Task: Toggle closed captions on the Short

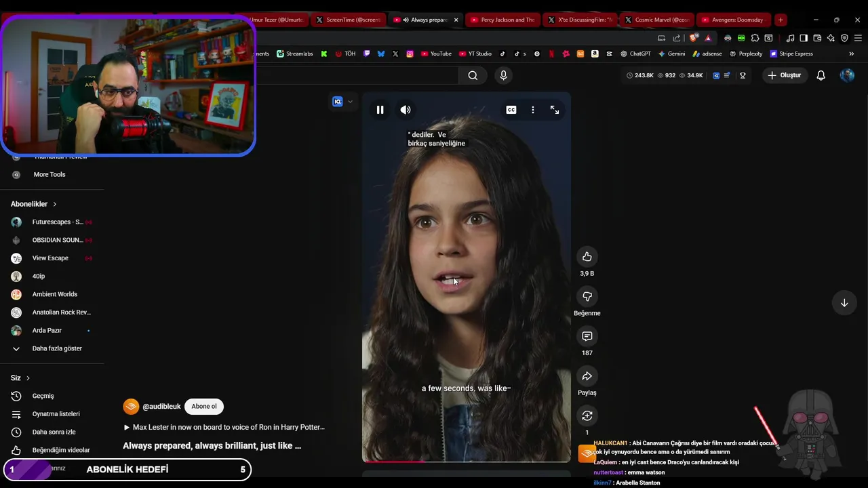Action: pyautogui.click(x=511, y=110)
